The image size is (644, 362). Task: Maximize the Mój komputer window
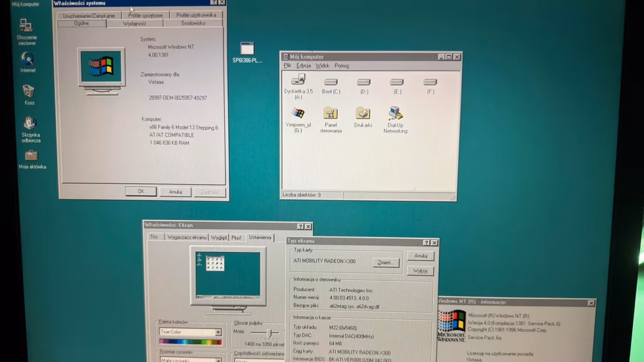pyautogui.click(x=449, y=57)
